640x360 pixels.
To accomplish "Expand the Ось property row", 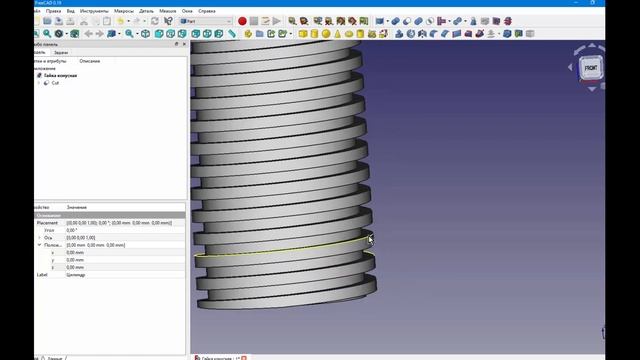I will tap(40, 238).
